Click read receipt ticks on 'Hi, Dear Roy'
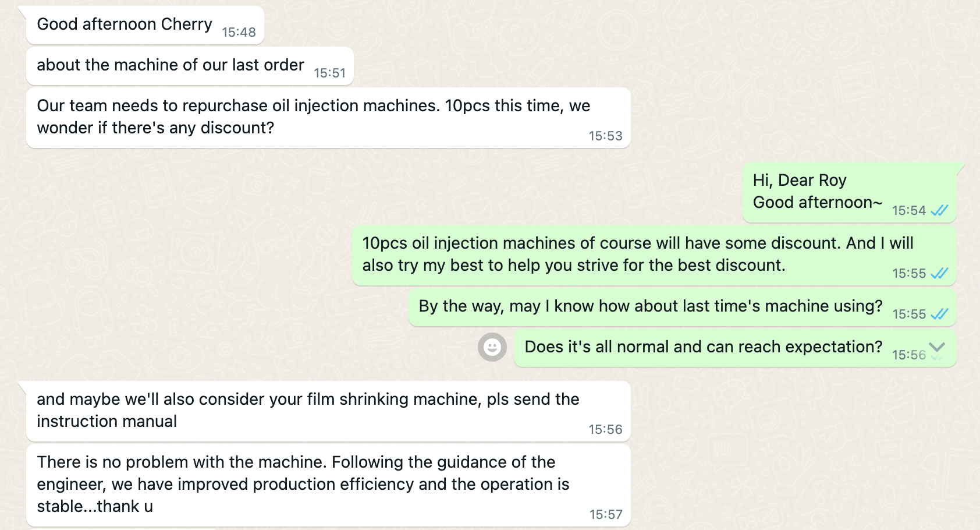980x530 pixels. click(x=939, y=210)
